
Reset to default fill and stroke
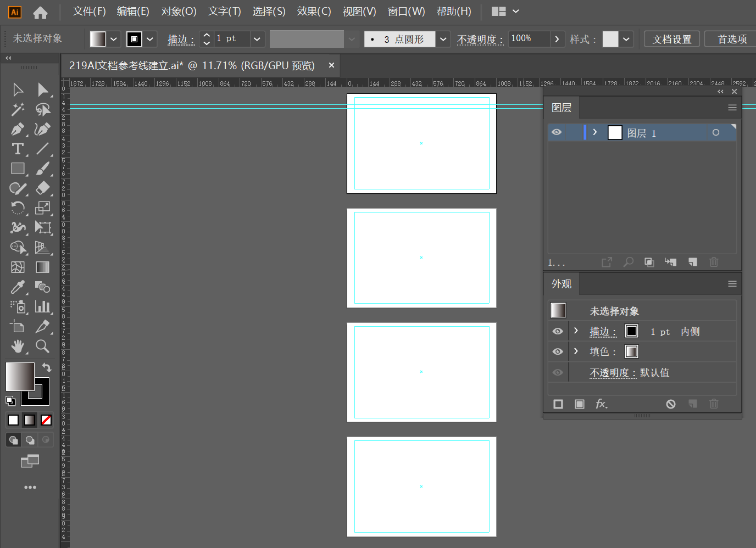[10, 400]
